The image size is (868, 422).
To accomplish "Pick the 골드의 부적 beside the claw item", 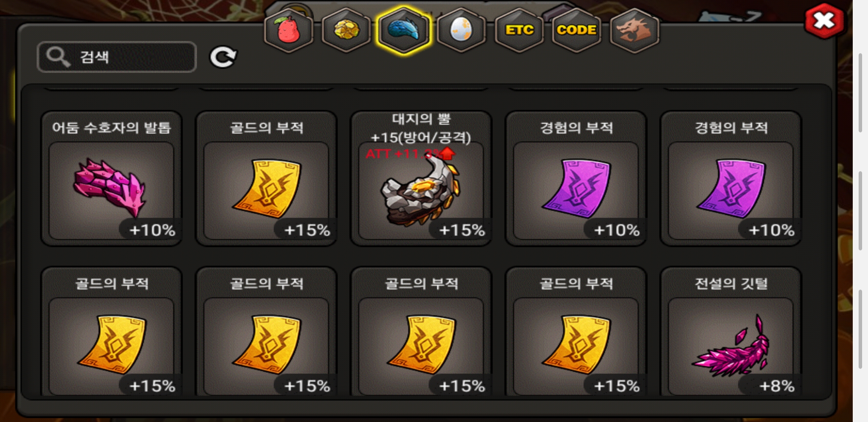I will tap(266, 179).
